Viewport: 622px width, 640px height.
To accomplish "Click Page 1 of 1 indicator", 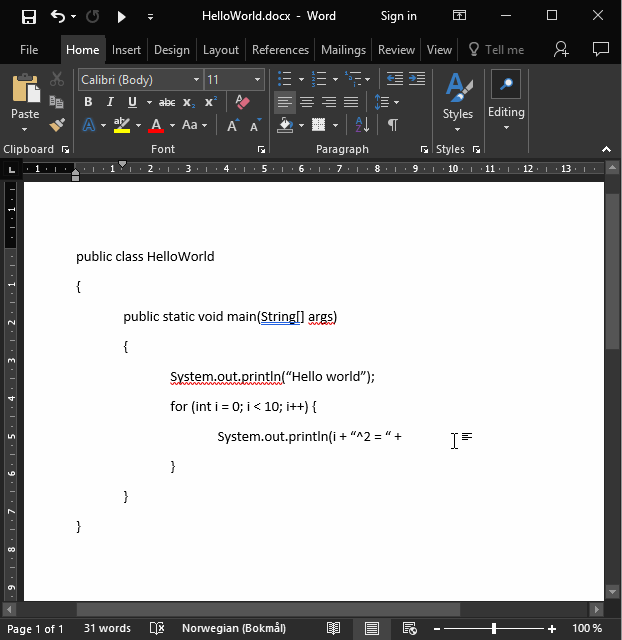I will (35, 629).
